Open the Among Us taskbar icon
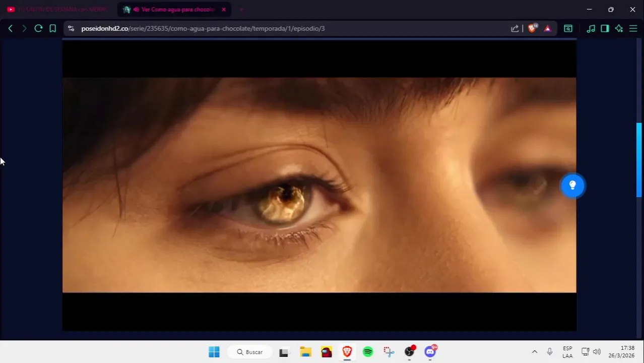Image resolution: width=644 pixels, height=363 pixels. 327,352
